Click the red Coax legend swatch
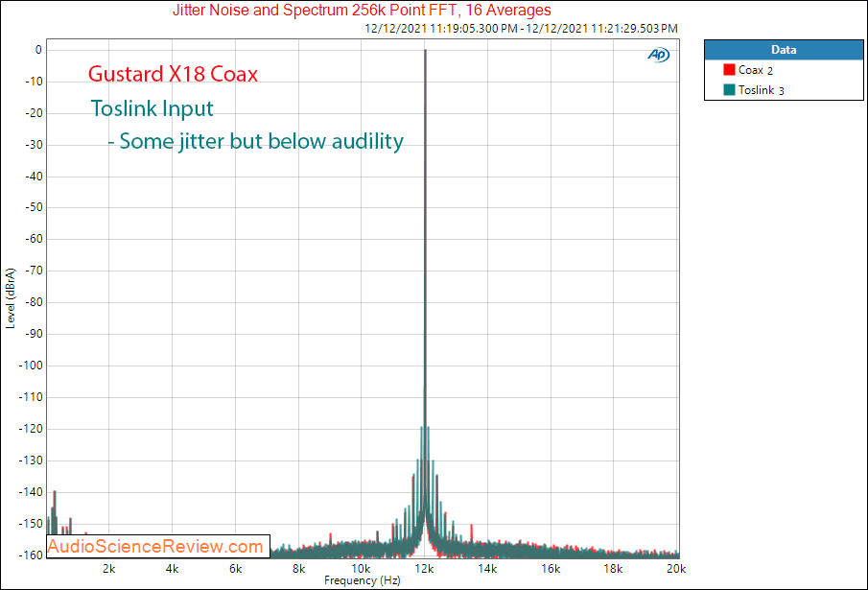 tap(729, 70)
